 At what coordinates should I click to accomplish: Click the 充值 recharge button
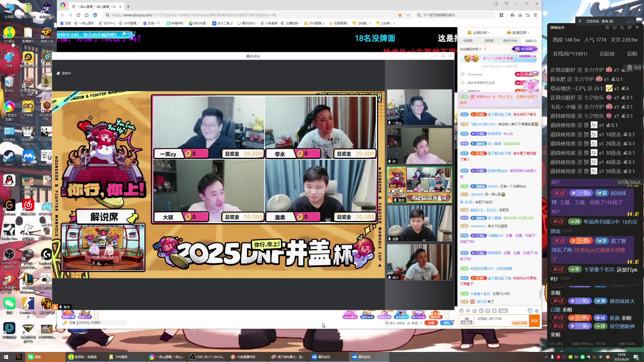coord(431,323)
